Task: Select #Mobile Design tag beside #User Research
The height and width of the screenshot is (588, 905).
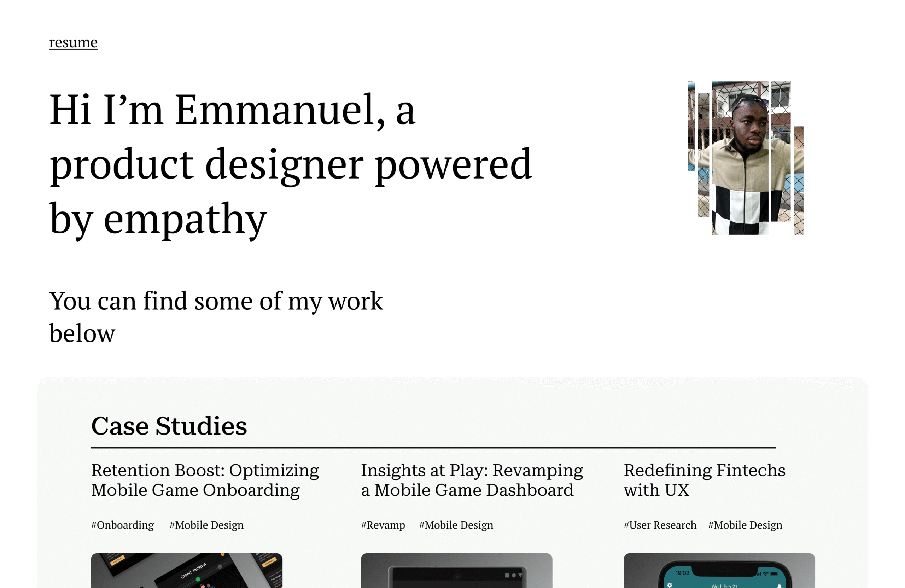Action: [745, 525]
